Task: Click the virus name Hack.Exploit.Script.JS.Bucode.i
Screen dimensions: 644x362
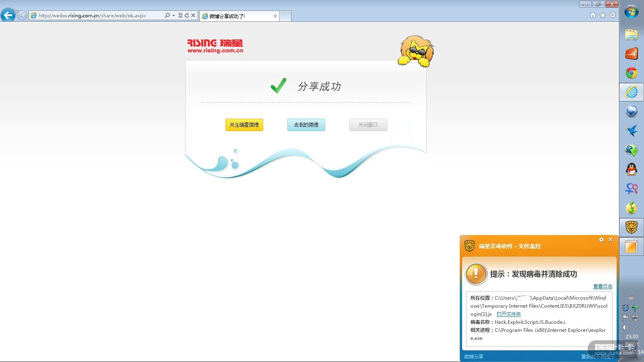Action: (530, 322)
